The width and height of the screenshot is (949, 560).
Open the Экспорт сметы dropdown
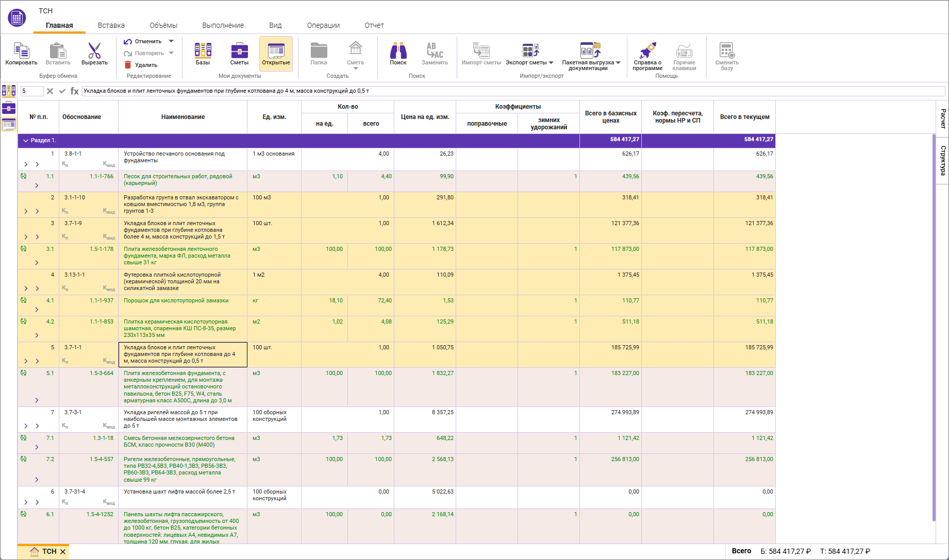[x=551, y=63]
